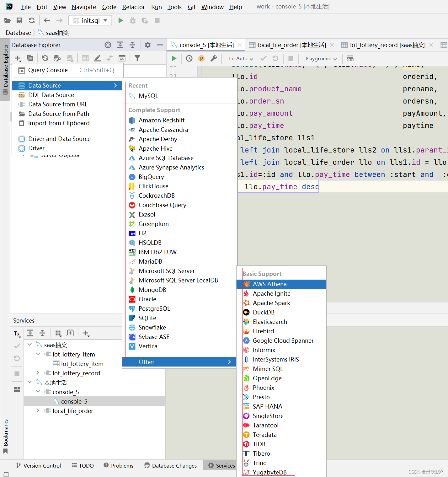The height and width of the screenshot is (477, 448).
Task: Open query console icon in Database Explorer toolbar
Action: [x=122, y=58]
